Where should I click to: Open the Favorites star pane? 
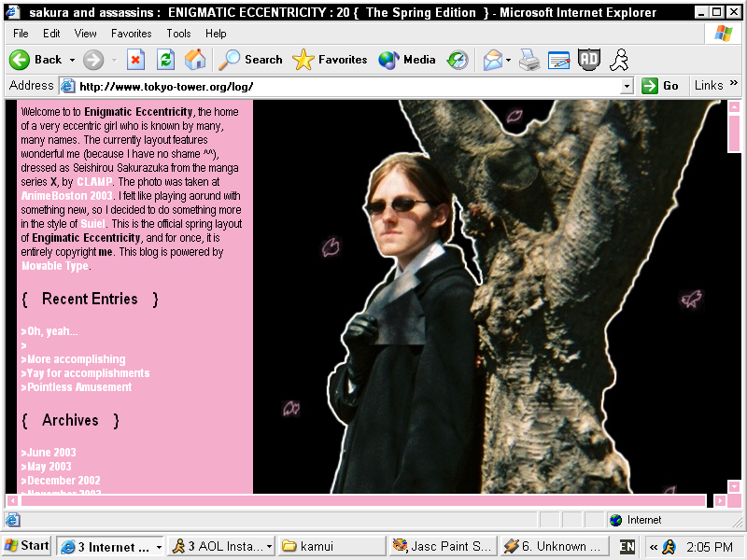330,60
